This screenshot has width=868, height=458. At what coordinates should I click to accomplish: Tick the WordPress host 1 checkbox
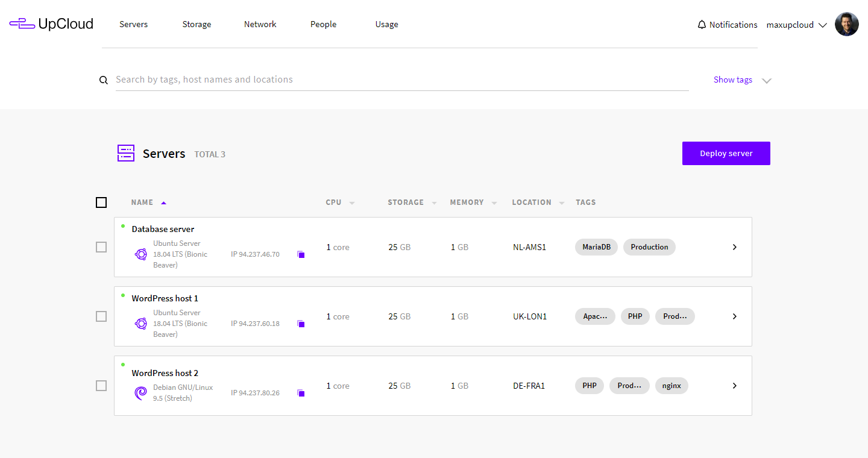101,316
